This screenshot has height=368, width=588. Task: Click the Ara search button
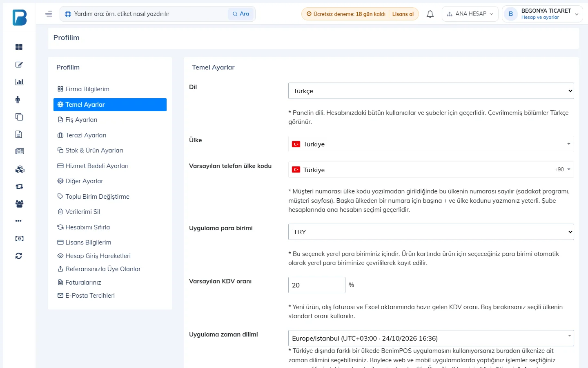coord(241,14)
